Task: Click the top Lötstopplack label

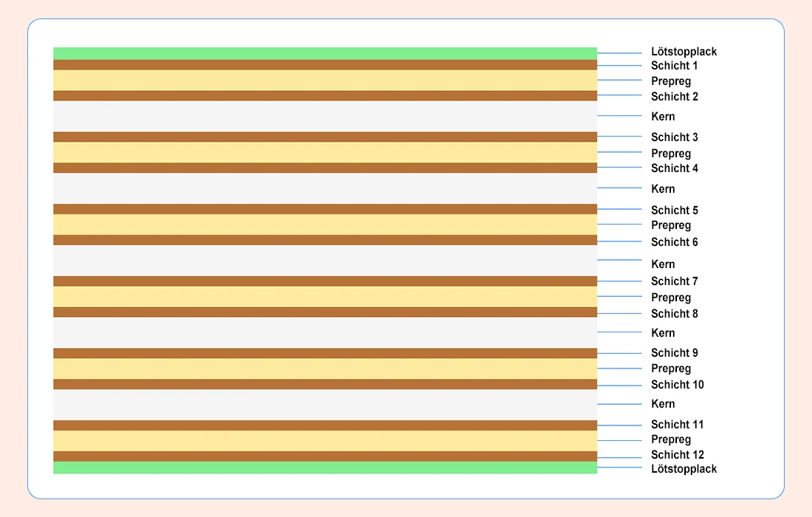Action: click(x=684, y=52)
